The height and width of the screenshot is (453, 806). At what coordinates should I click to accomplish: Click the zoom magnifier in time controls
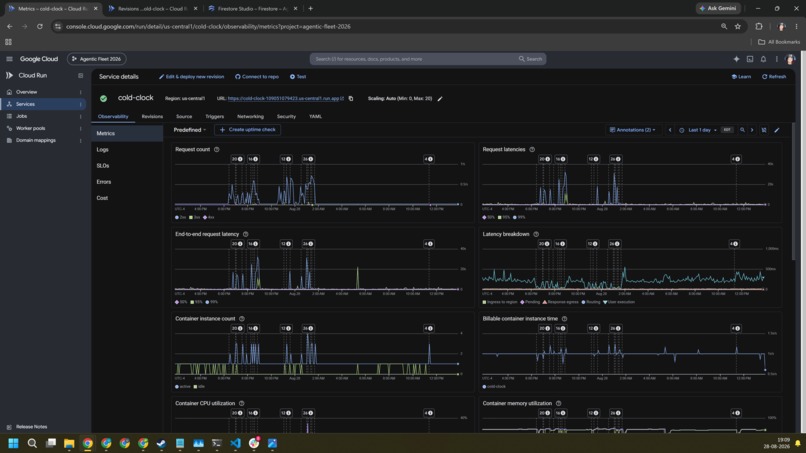coord(742,130)
